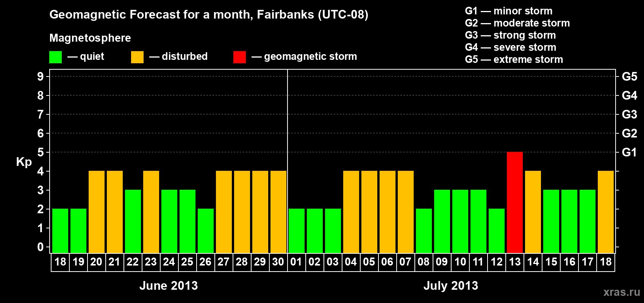Click the '— disturbed' legend label
Screen dimensions: 644x303
click(x=178, y=56)
